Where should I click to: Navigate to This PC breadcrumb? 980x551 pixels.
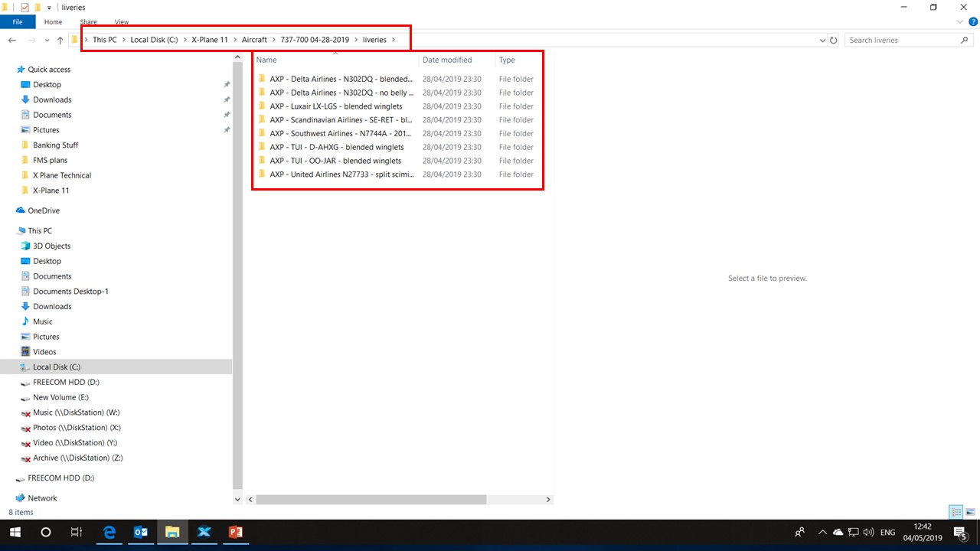[105, 40]
